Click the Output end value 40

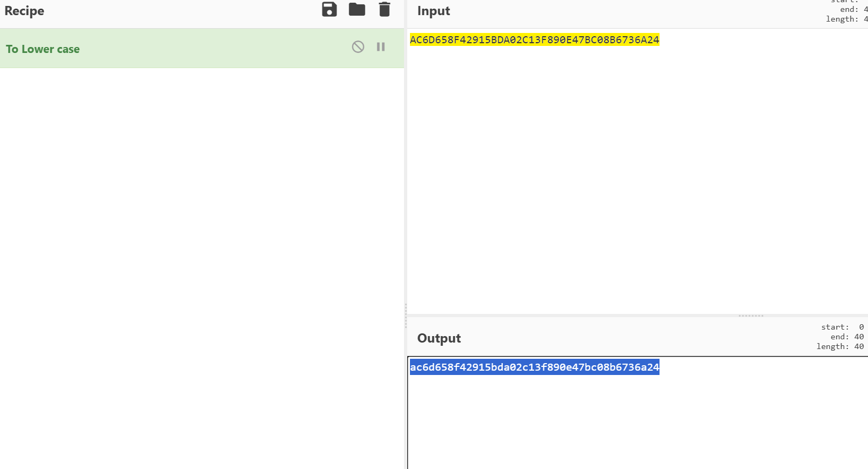pyautogui.click(x=859, y=337)
